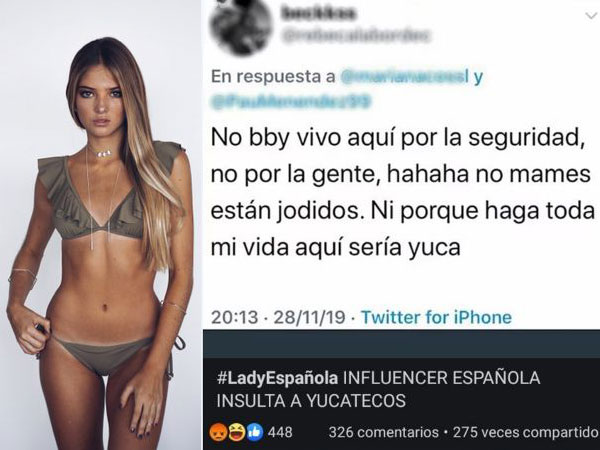The height and width of the screenshot is (450, 600).
Task: Click the INFLUENCER ESPAÑOLA INSULTA A YUCATECOS headline
Action: 378,390
